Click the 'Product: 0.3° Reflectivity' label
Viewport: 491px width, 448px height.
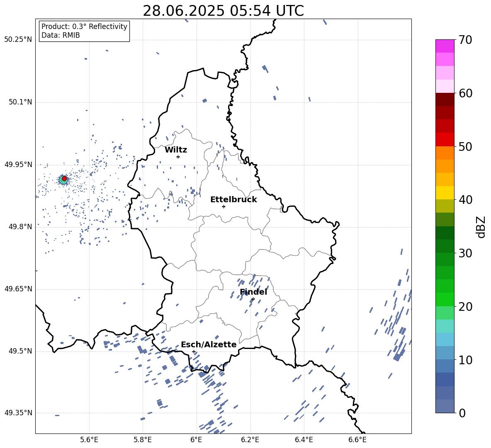pos(84,27)
